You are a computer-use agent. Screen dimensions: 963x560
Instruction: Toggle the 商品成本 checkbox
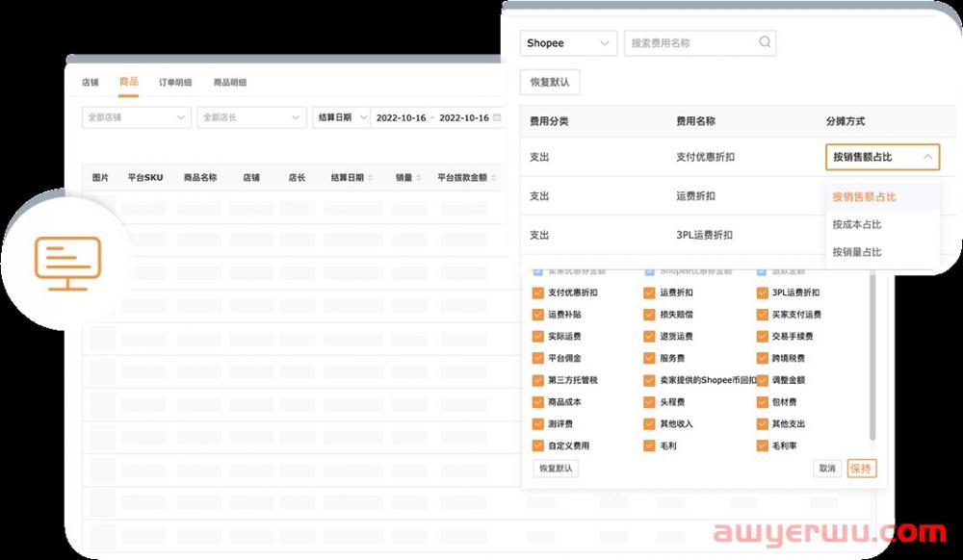coord(537,402)
